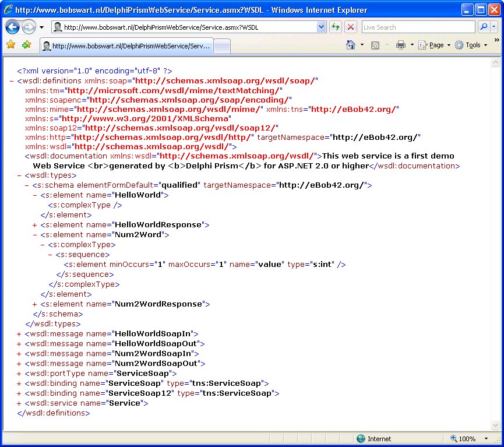
Task: Collapse the wsdl:types section
Action: click(x=19, y=175)
